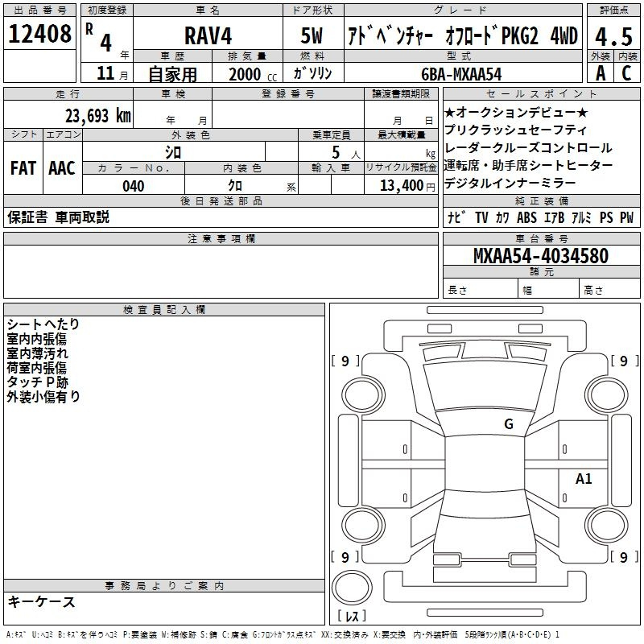Click the キーケース office notice entry
Viewport: 644px width, 644px height.
(x=41, y=601)
